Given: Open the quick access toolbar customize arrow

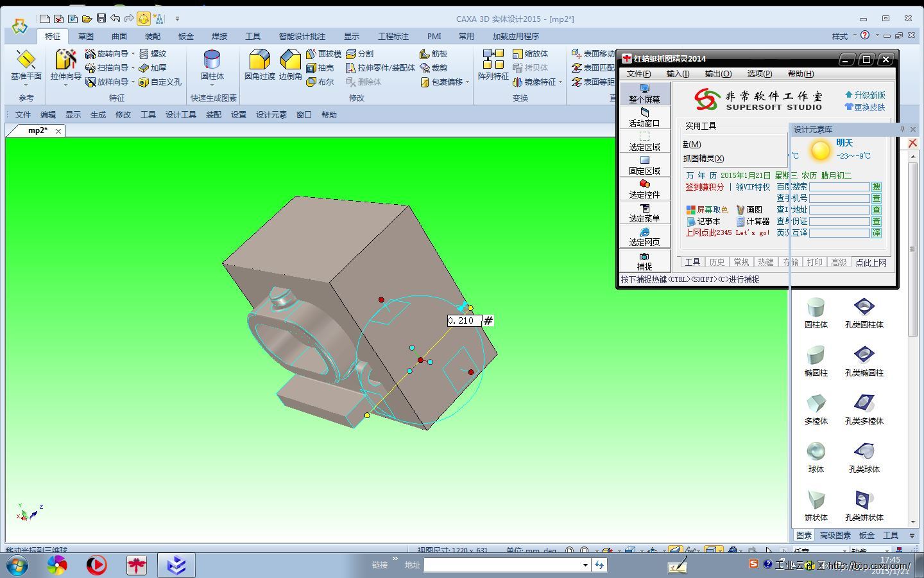Looking at the screenshot, I should pos(177,19).
